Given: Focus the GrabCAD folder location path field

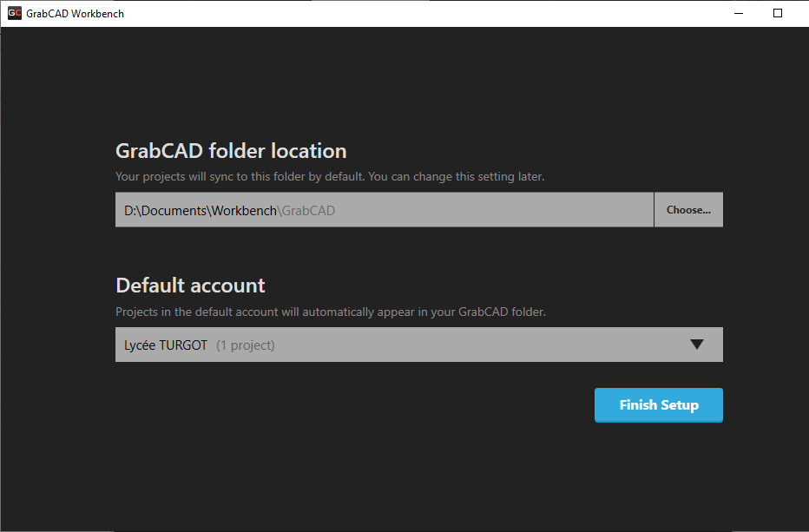Looking at the screenshot, I should point(385,209).
